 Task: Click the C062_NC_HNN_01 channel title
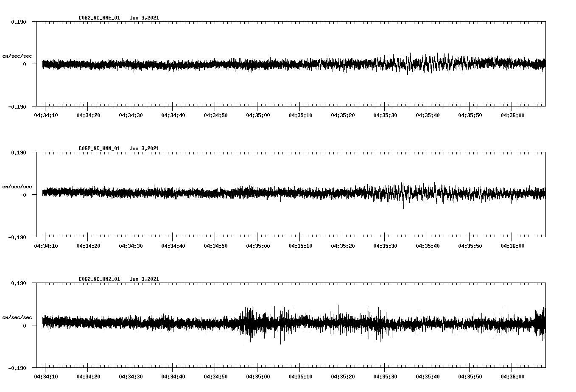[x=99, y=148]
